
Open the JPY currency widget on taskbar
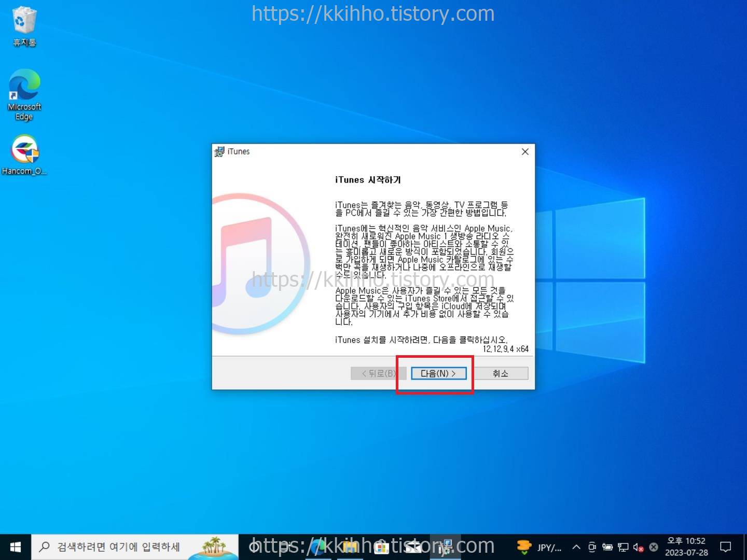pos(538,547)
